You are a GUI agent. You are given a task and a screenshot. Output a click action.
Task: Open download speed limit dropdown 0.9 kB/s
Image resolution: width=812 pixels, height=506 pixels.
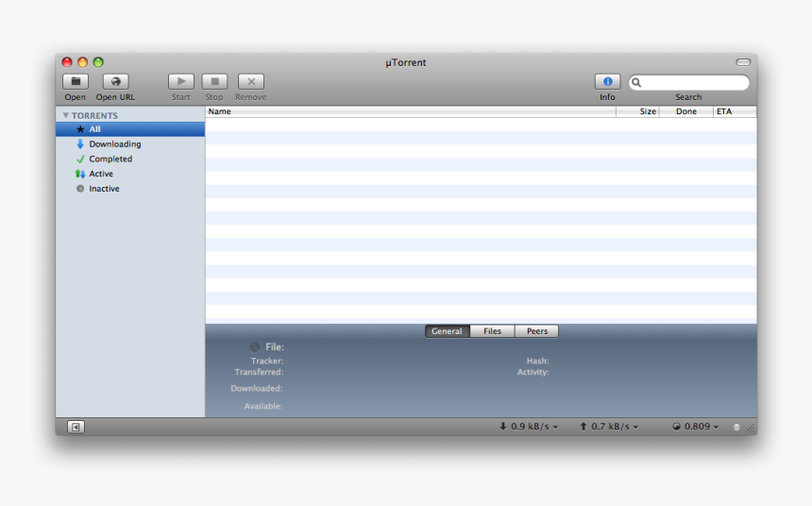coord(529,427)
